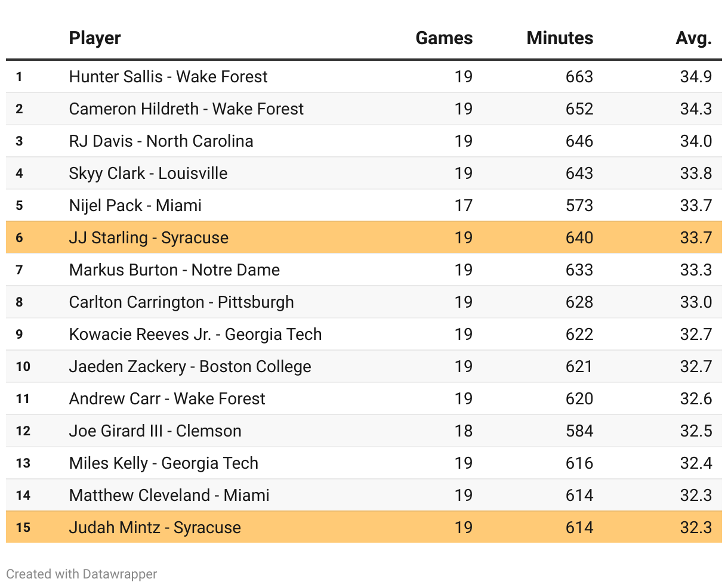Click Matthew Cleveland - Miami player name
The image size is (728, 588).
click(x=169, y=495)
